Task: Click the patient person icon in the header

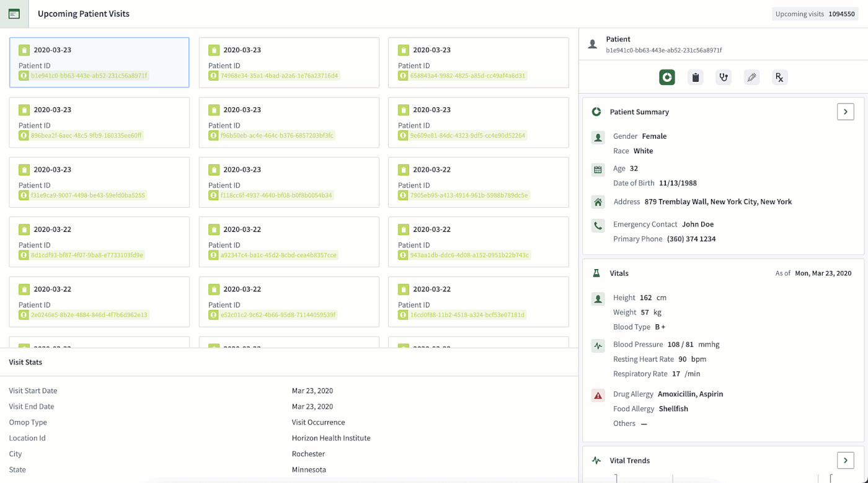Action: [x=593, y=44]
